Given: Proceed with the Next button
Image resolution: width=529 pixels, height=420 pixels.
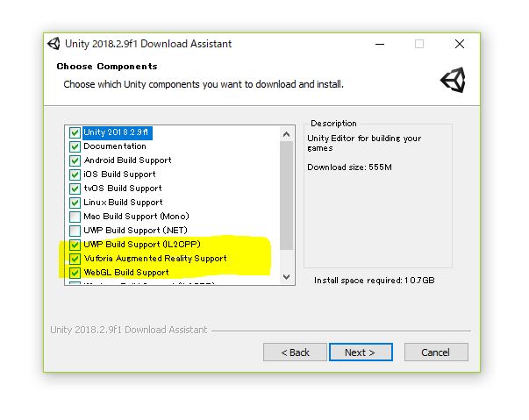Looking at the screenshot, I should point(361,352).
